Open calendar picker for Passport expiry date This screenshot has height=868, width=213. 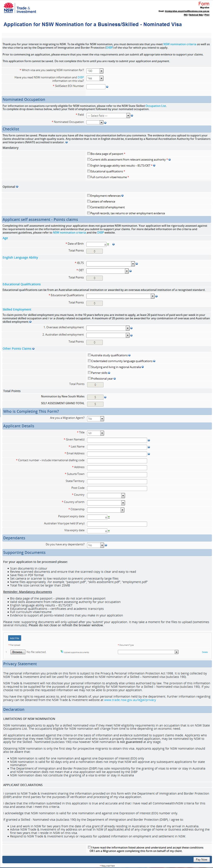[x=109, y=517]
